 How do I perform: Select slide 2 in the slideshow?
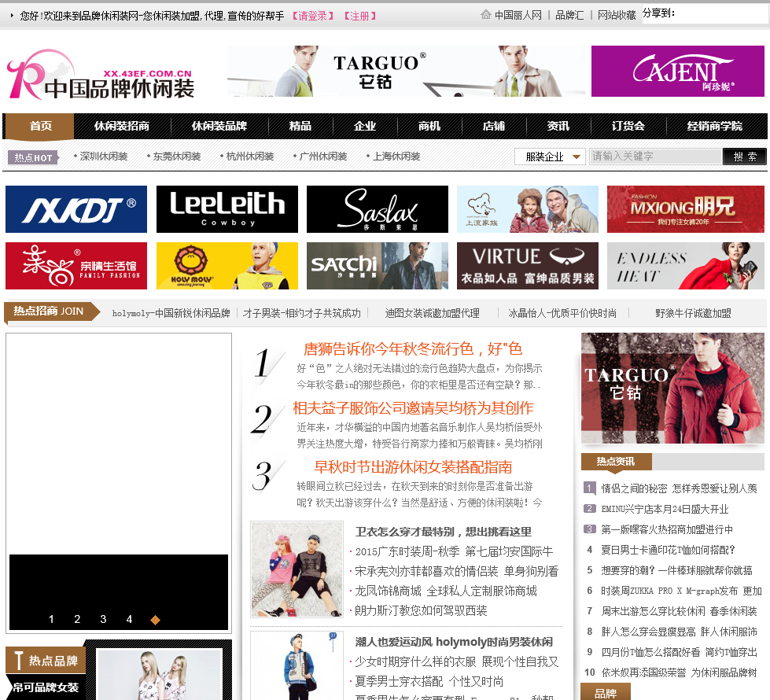(x=77, y=620)
